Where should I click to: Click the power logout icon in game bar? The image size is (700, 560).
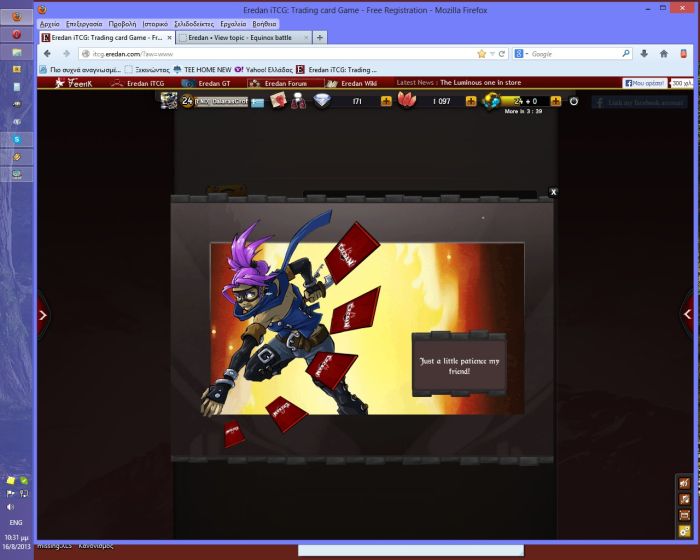coord(574,101)
